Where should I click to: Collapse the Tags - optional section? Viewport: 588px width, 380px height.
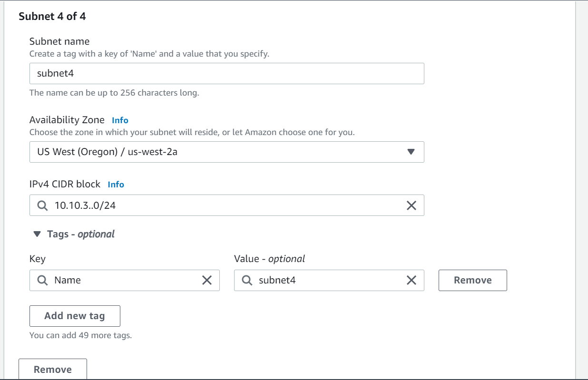tap(74, 234)
